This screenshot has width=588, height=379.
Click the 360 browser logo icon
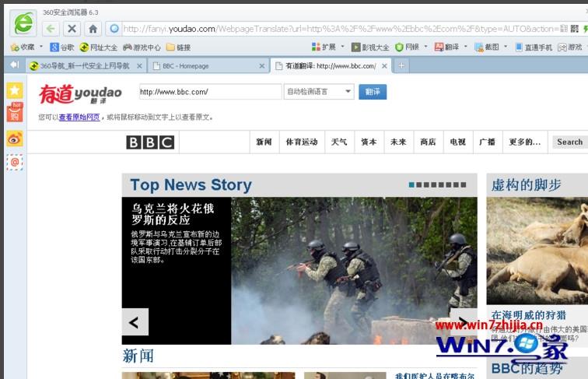click(x=23, y=23)
